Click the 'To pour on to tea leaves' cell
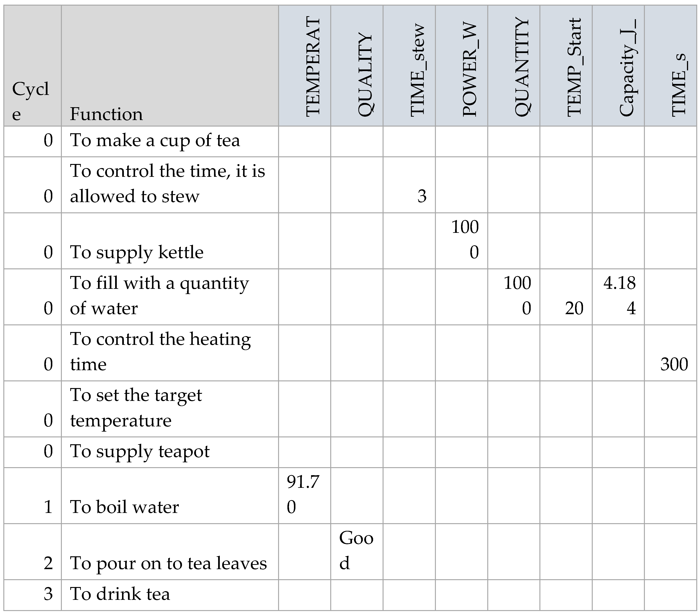Screen dimensions: 700x614 (x=168, y=563)
